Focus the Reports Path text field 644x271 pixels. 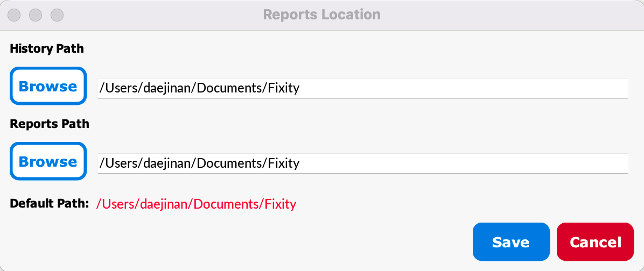(363, 163)
